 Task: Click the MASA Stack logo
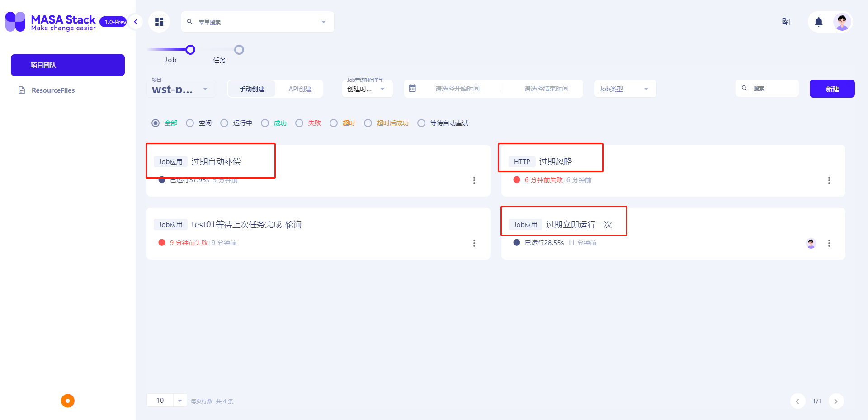[51, 22]
